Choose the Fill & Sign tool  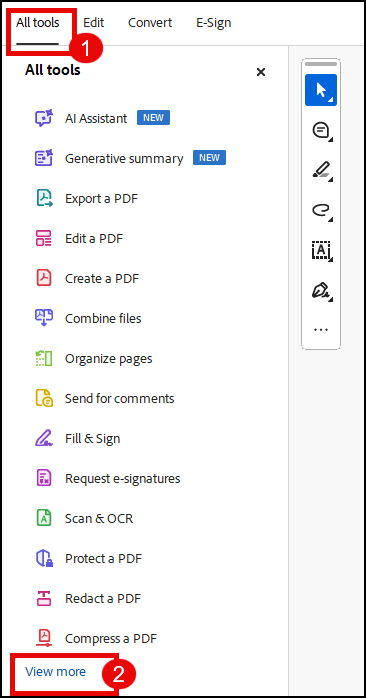pos(92,438)
